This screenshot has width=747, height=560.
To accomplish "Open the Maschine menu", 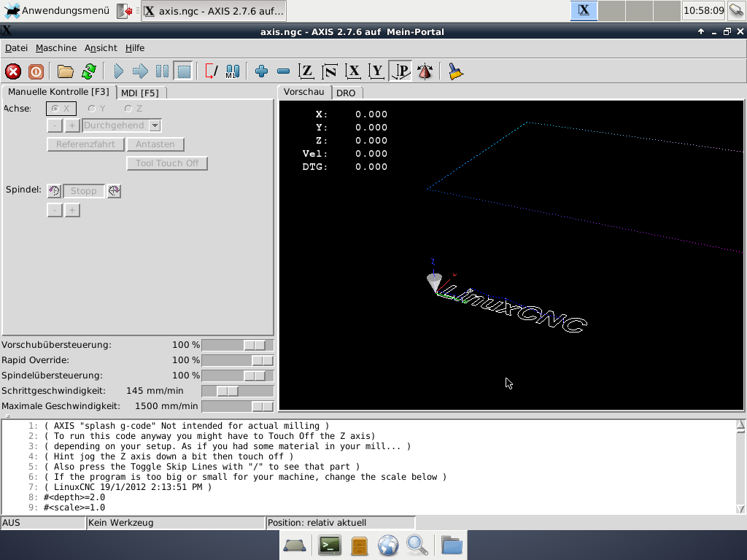I will coord(56,48).
